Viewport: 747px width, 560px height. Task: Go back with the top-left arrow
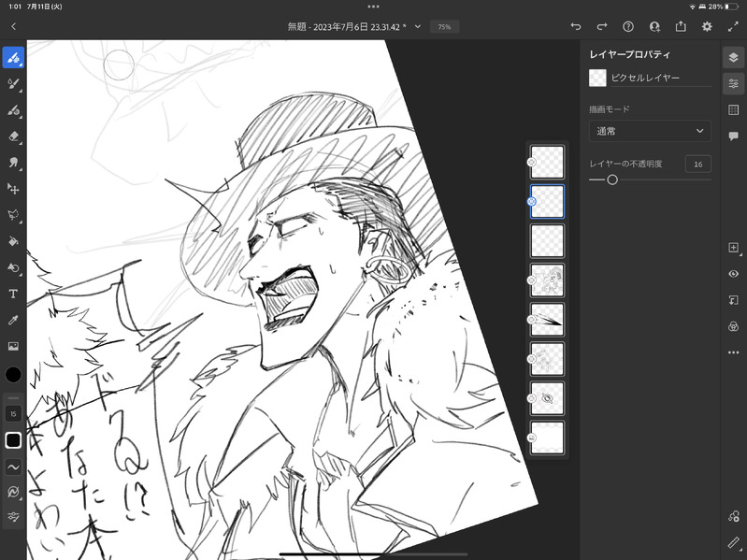[13, 27]
